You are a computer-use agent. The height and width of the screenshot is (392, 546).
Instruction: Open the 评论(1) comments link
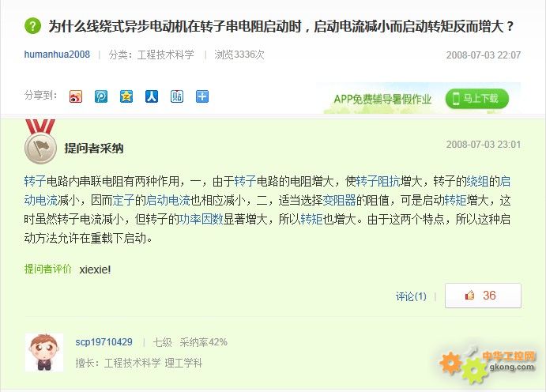click(411, 296)
